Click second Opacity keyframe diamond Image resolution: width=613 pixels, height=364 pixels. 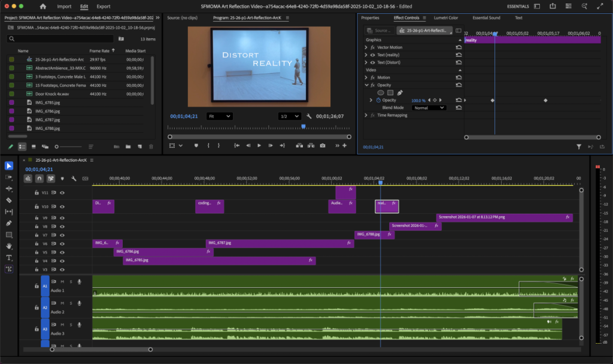[545, 101]
